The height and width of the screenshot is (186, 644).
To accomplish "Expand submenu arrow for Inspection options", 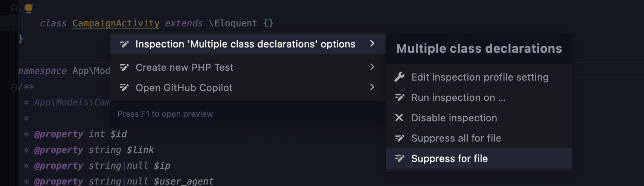I will click(372, 44).
